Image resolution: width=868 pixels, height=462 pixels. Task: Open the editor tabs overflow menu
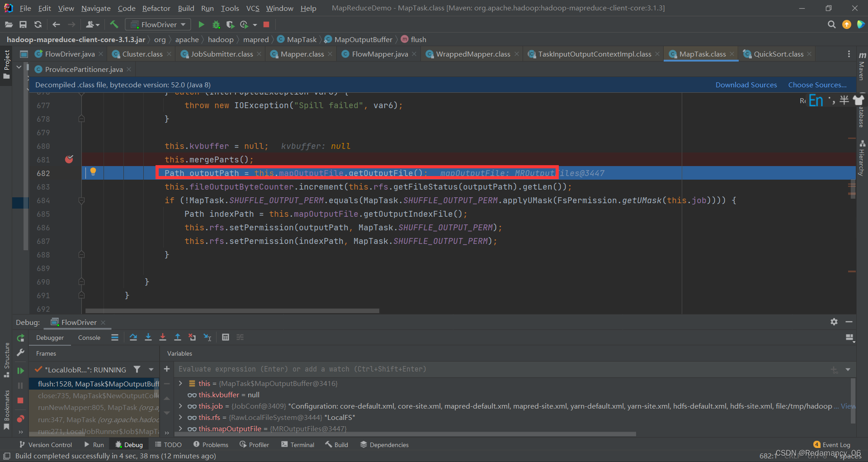coord(849,54)
